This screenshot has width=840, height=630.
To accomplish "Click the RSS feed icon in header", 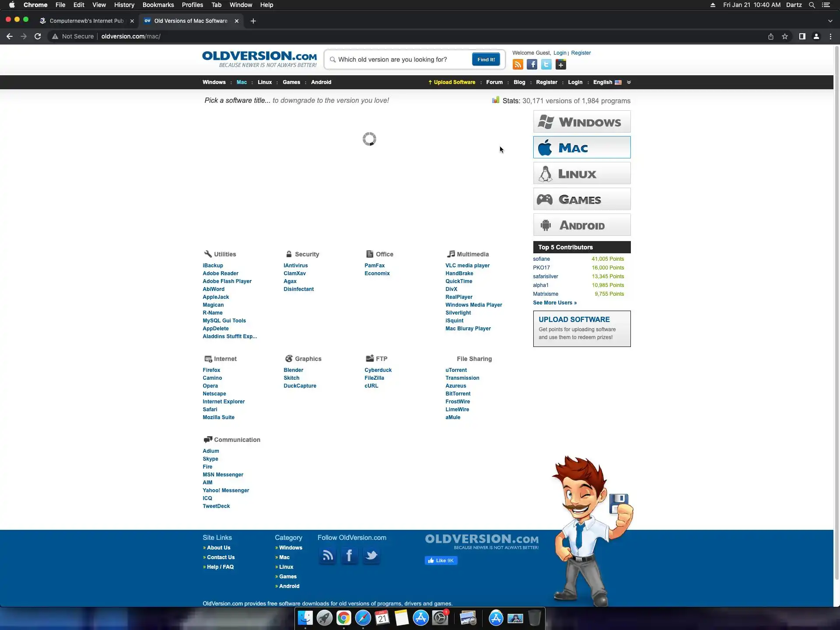I will point(518,65).
